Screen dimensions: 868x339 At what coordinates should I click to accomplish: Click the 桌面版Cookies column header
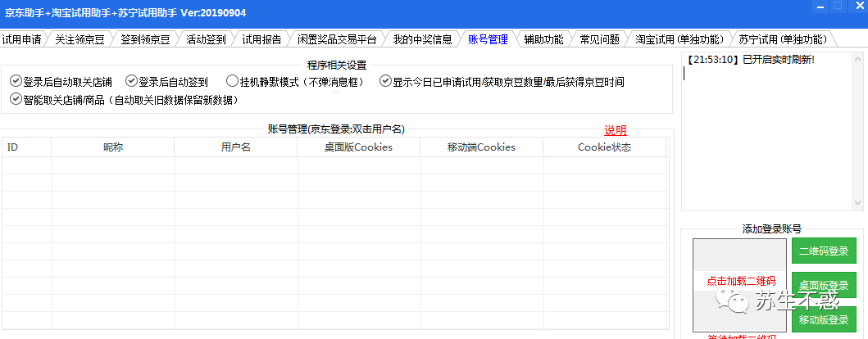(359, 147)
